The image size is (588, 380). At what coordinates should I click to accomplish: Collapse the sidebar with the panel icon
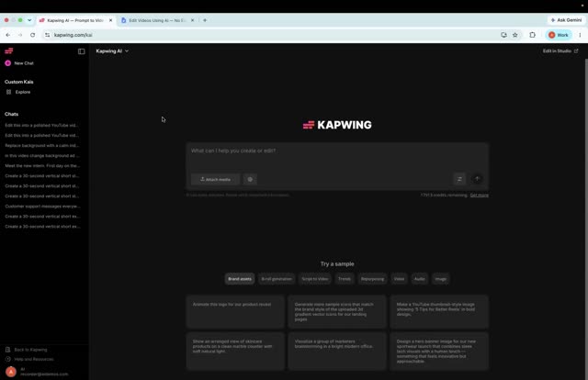[82, 51]
